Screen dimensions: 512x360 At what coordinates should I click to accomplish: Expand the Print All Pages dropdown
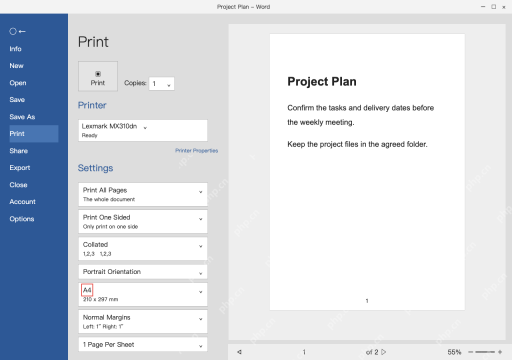143,194
